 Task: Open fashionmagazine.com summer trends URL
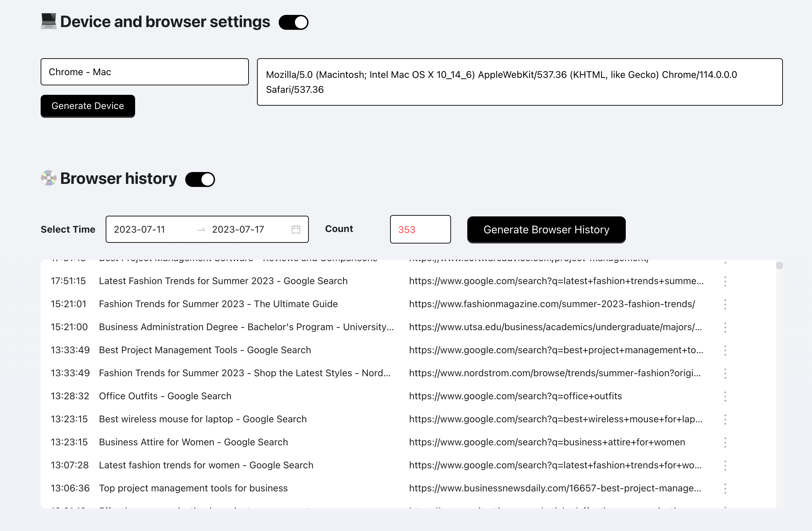click(552, 304)
